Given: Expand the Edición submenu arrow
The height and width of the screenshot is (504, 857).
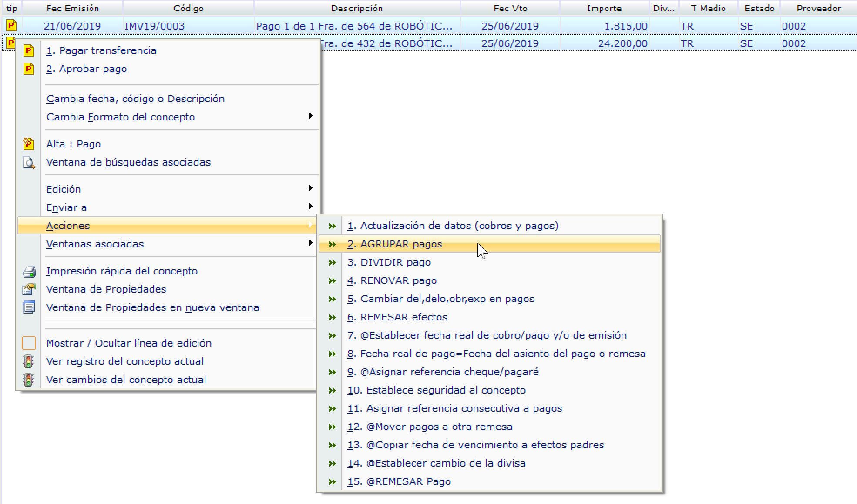Looking at the screenshot, I should point(310,188).
